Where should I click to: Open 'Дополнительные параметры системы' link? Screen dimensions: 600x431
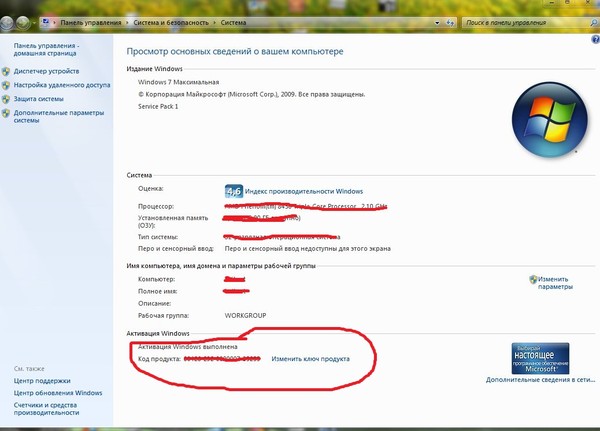click(x=59, y=116)
